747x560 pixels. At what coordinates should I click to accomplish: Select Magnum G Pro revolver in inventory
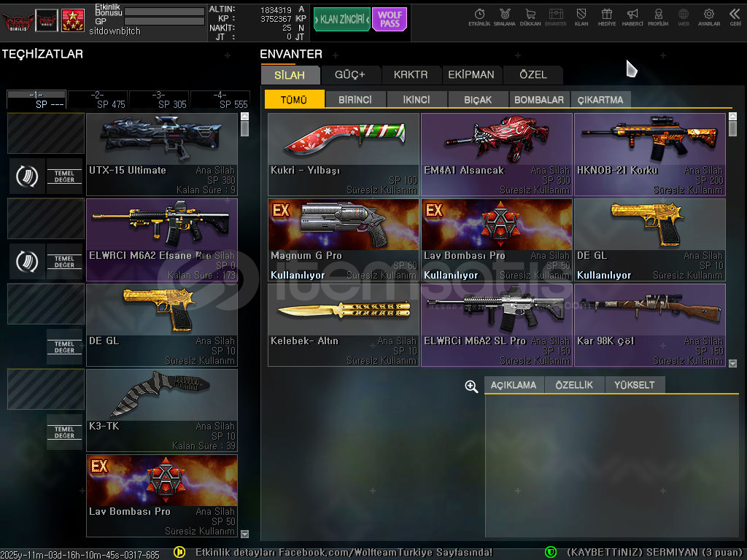tap(344, 240)
